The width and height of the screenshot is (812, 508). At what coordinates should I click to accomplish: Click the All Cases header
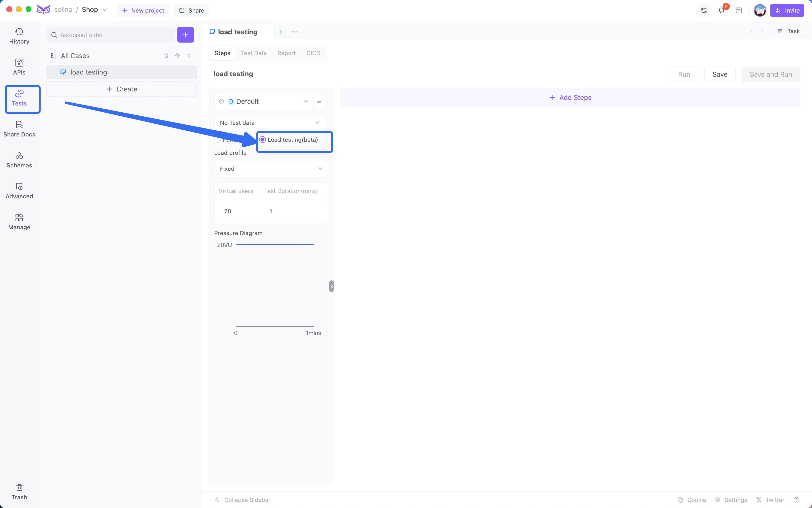(x=75, y=56)
